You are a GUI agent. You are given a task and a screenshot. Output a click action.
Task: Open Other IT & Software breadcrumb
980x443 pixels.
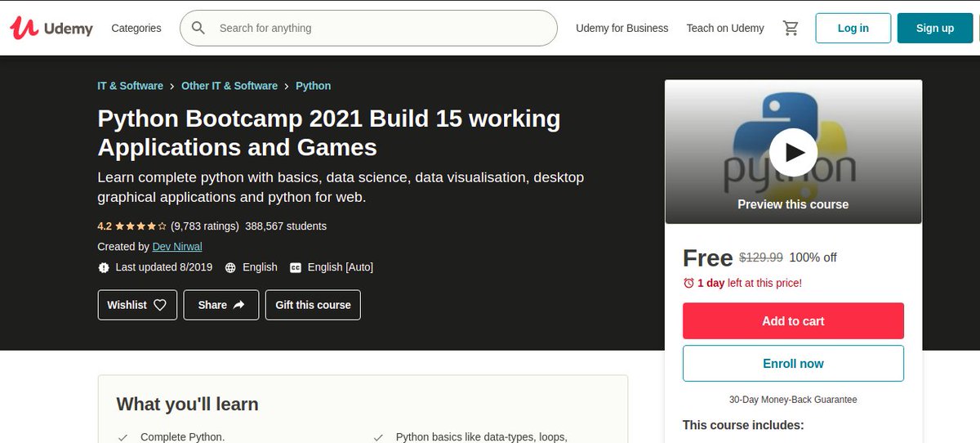[229, 86]
